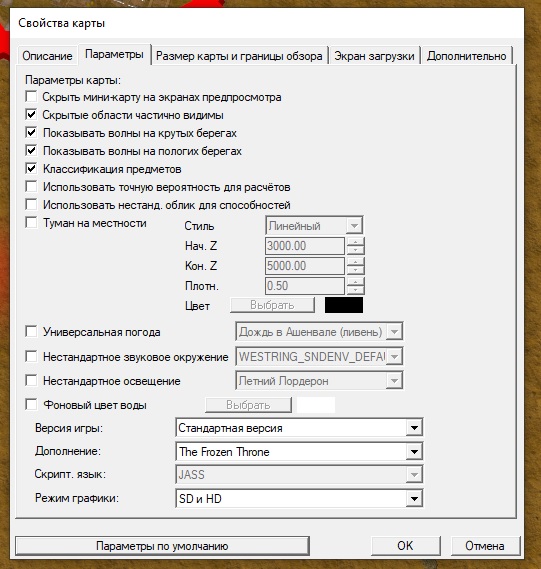Check Нестандартное освещение option

tap(31, 380)
